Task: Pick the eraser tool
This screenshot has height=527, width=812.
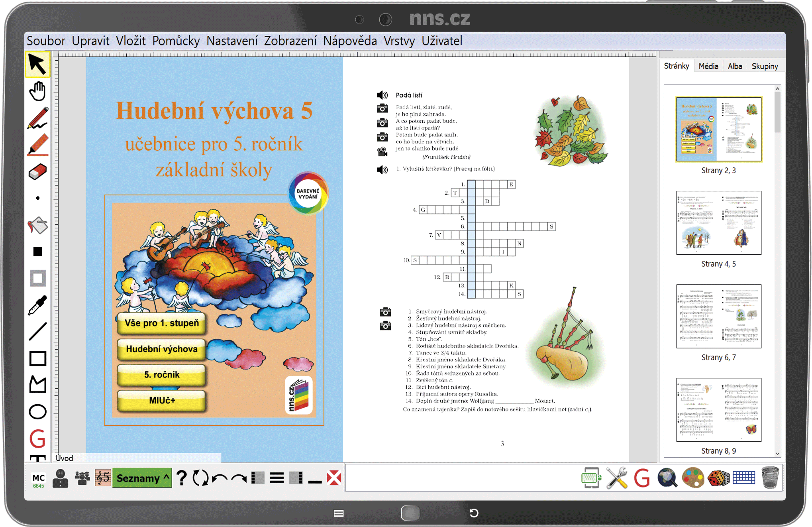Action: 37,172
